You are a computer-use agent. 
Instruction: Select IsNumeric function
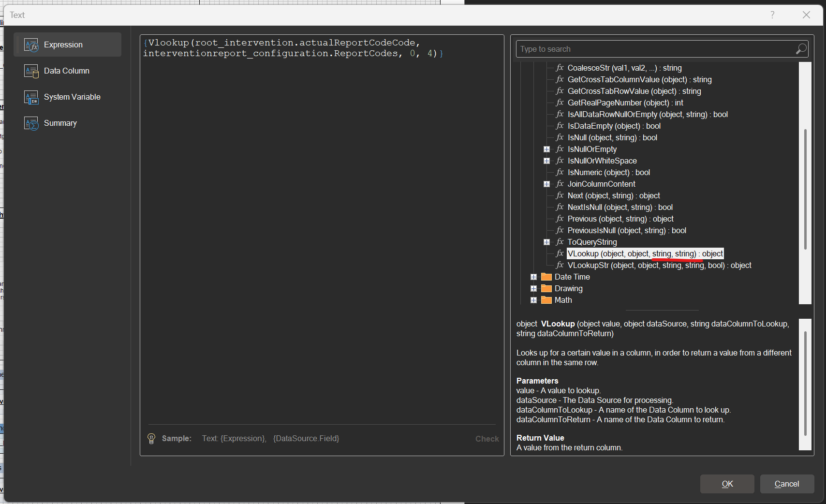coord(608,172)
